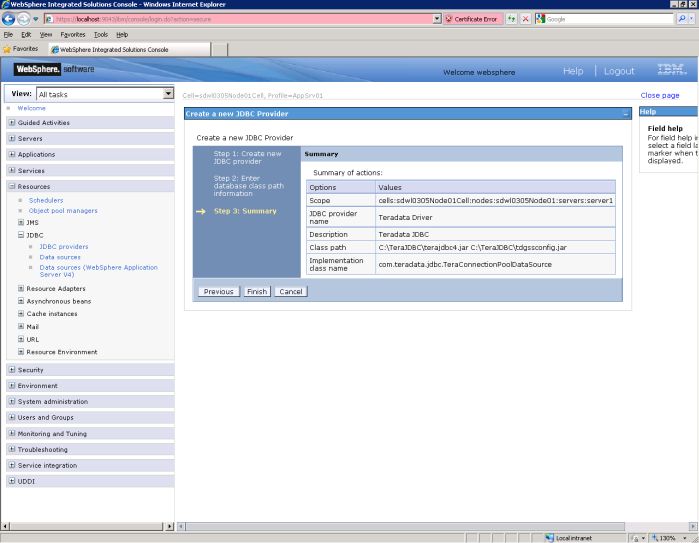Open the Welcome link in navigation
The height and width of the screenshot is (543, 699).
tap(31, 108)
